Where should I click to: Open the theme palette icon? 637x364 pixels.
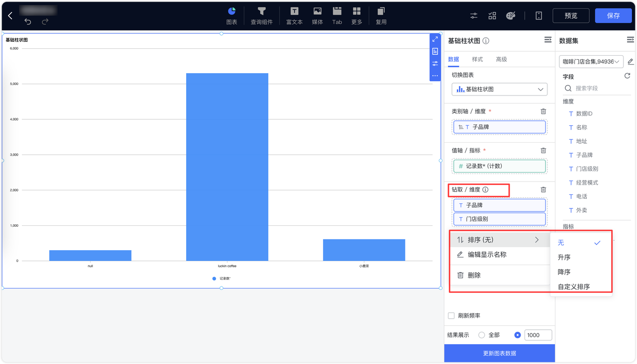[x=511, y=16]
